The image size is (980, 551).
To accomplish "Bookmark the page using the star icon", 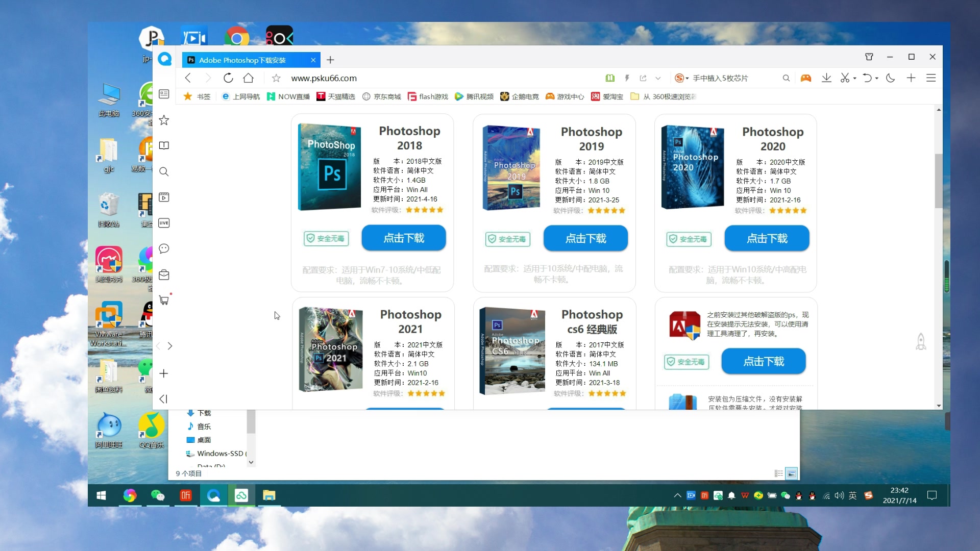I will pos(276,78).
